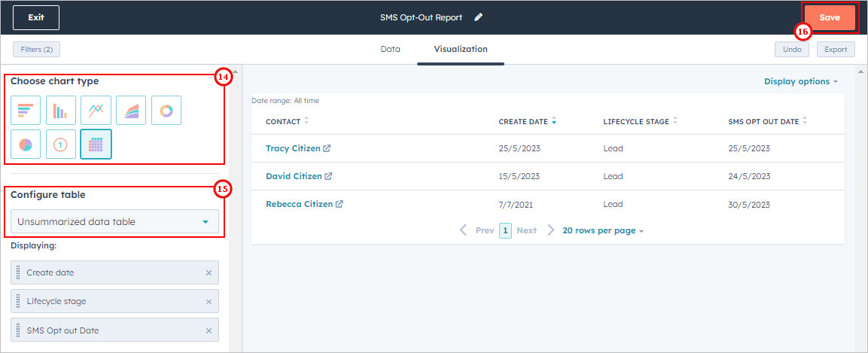The height and width of the screenshot is (353, 868).
Task: Remove Create date column
Action: [209, 272]
